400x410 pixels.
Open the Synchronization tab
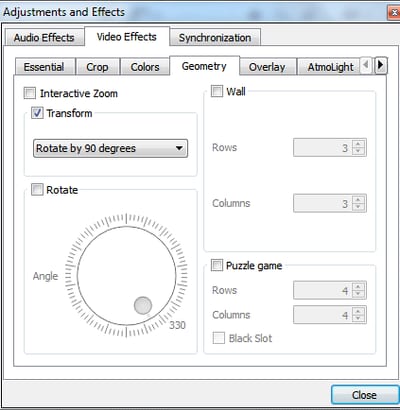click(215, 38)
